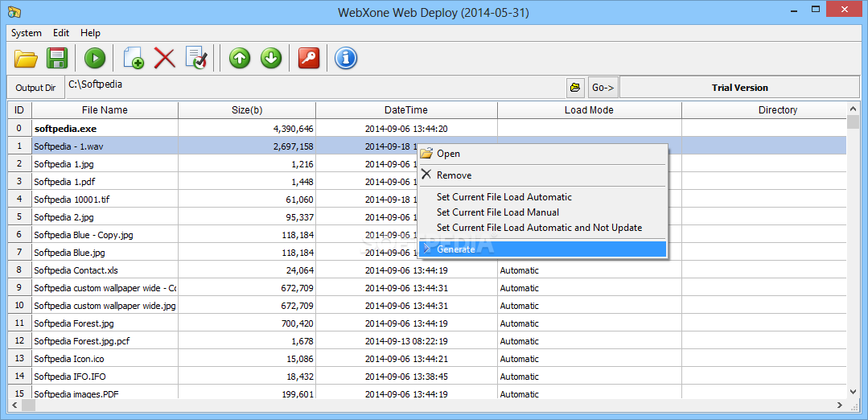
Task: Choose Generate from the context menu
Action: (x=542, y=249)
